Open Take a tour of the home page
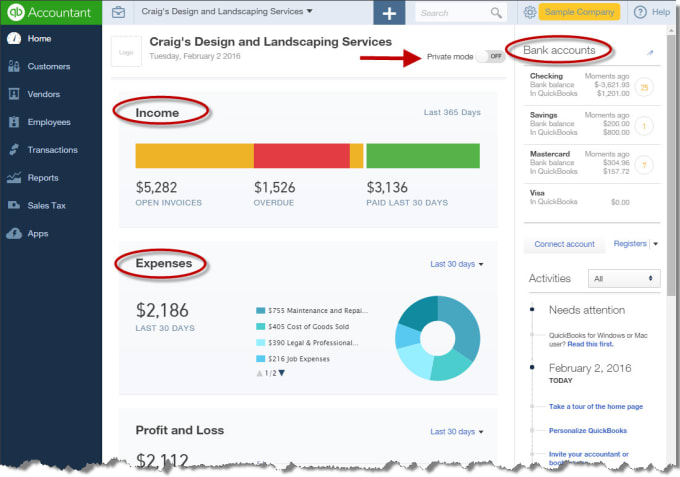The height and width of the screenshot is (477, 680). [596, 407]
